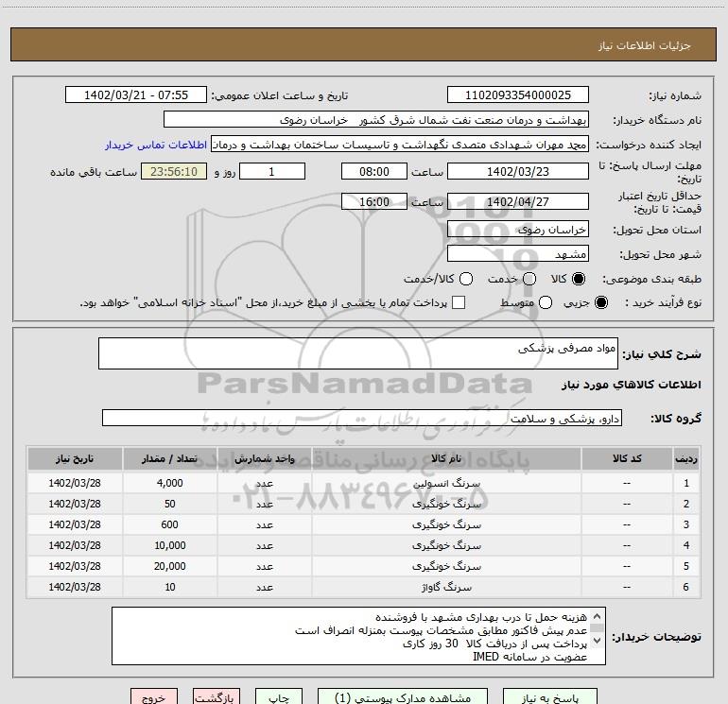The width and height of the screenshot is (728, 704).
Task: Select سرنگ خونگیری in row 5
Action: [x=446, y=567]
